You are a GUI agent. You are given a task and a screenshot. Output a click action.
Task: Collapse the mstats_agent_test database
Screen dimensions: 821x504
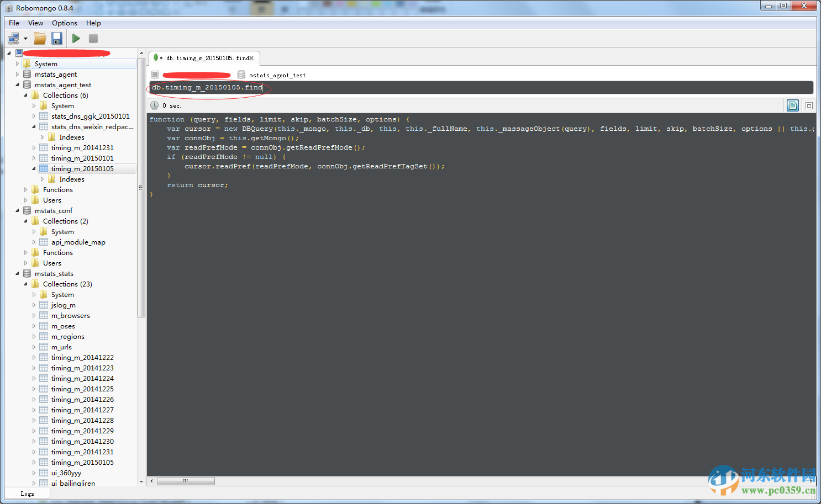[17, 85]
